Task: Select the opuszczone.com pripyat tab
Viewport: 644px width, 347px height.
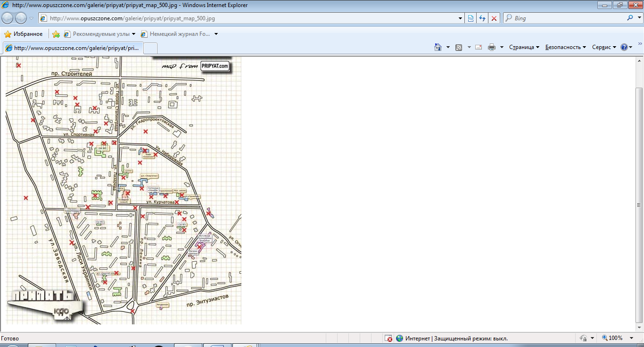Action: click(x=73, y=48)
